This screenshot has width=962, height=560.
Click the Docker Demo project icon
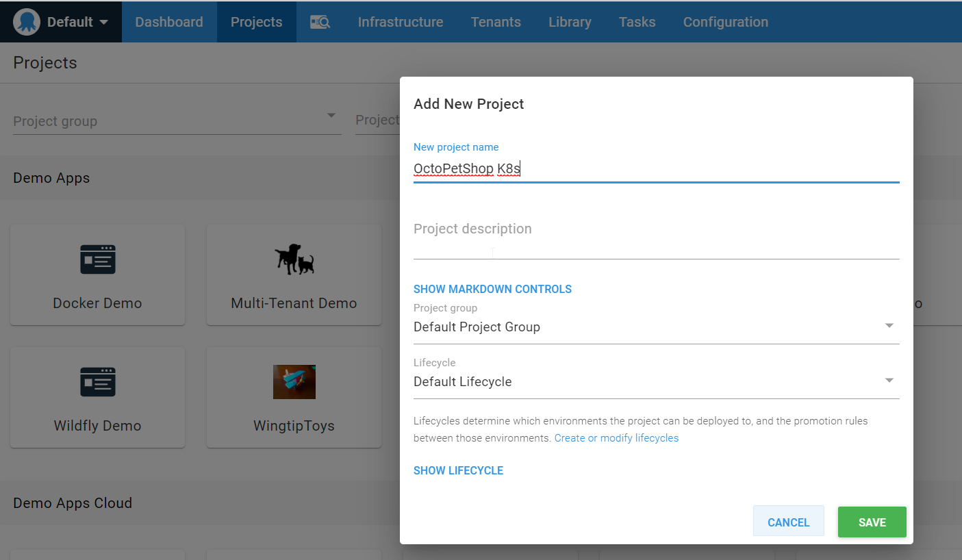(98, 259)
